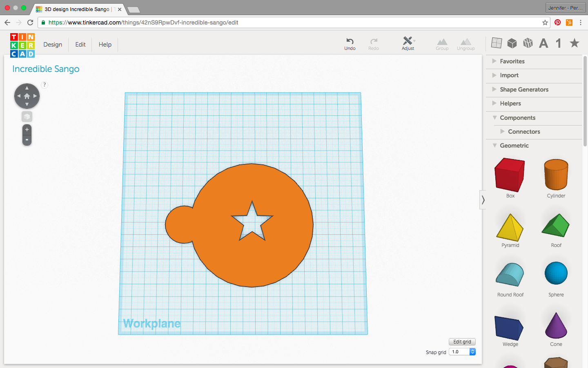588x368 pixels.
Task: Rotate view left with arrow
Action: (x=19, y=96)
